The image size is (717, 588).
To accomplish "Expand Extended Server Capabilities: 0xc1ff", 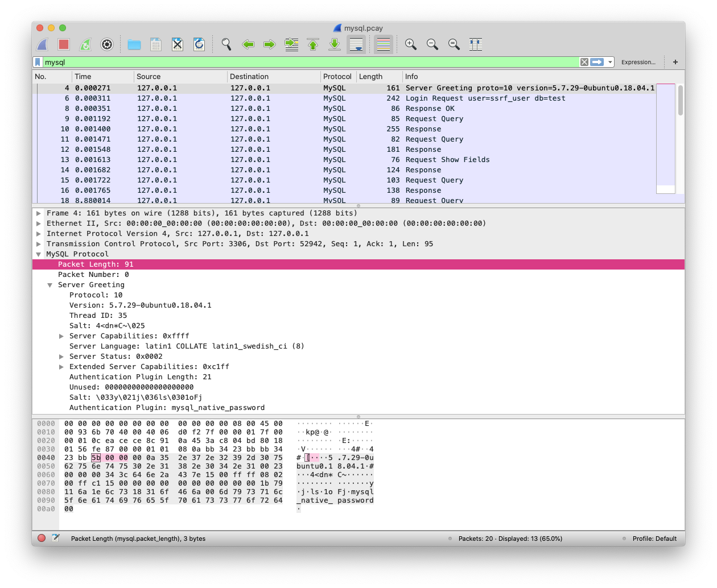I will tap(61, 367).
